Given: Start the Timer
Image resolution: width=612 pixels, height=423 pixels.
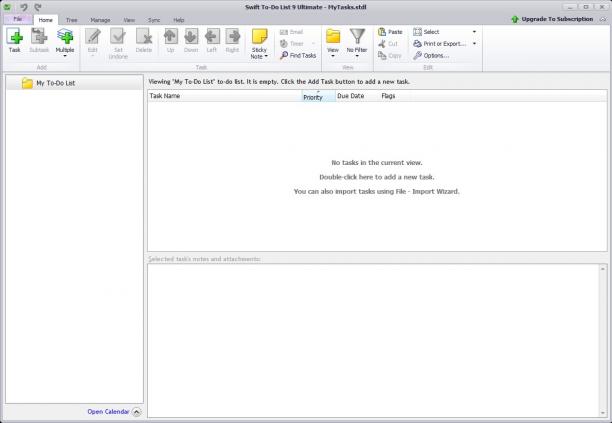Looking at the screenshot, I should click(x=292, y=44).
